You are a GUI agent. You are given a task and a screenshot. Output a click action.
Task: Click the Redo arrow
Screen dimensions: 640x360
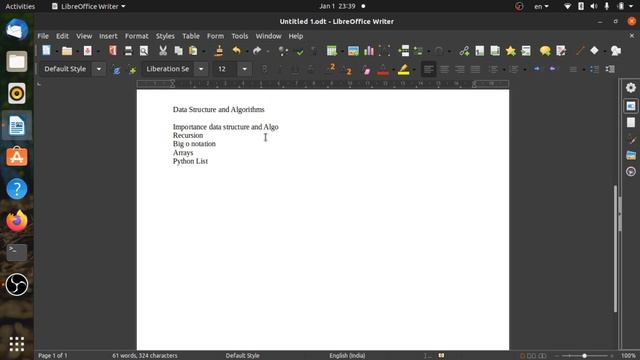click(257, 51)
